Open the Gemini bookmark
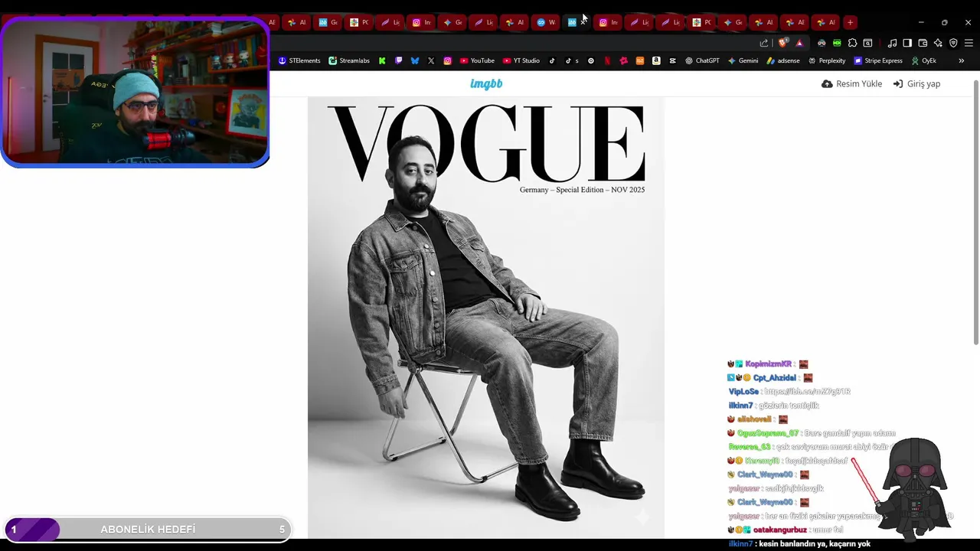The image size is (980, 551). [x=743, y=60]
